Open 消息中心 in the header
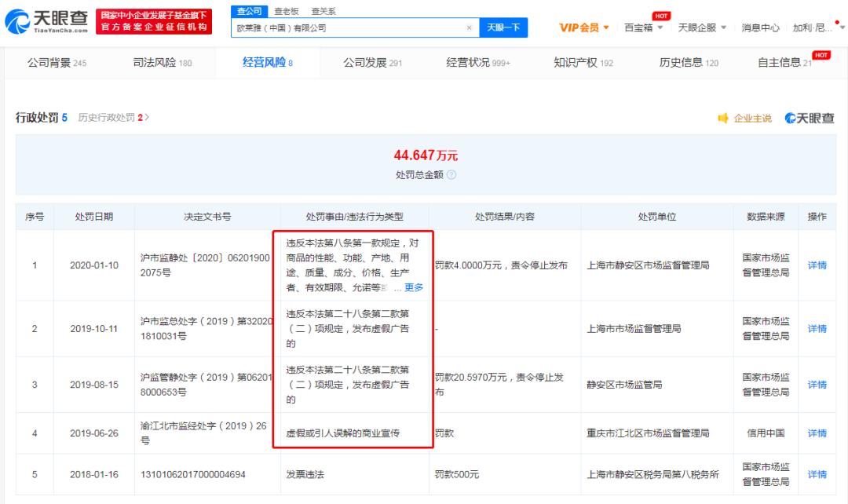This screenshot has width=848, height=504. 760,27
